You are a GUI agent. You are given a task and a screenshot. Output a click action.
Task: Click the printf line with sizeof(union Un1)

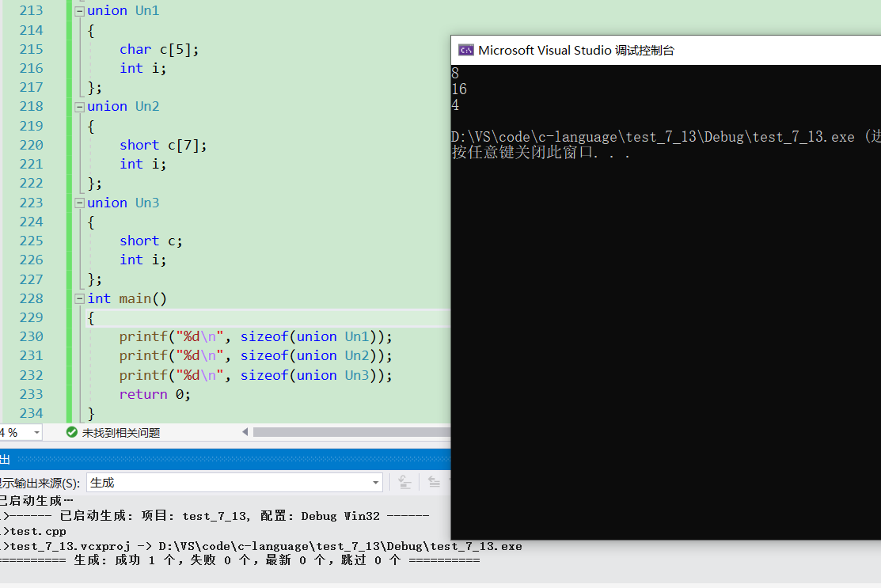pyautogui.click(x=256, y=337)
